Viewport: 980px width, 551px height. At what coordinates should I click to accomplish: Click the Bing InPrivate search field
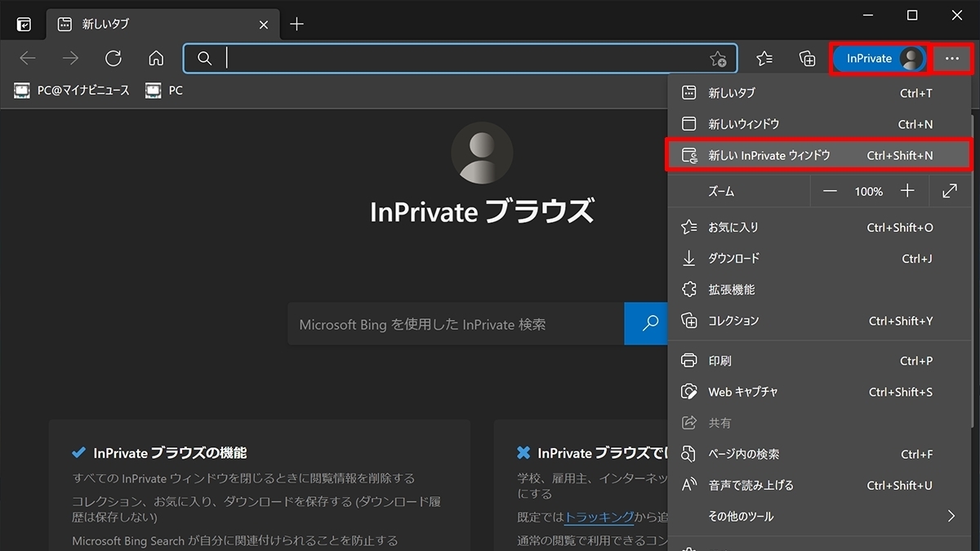tap(456, 324)
